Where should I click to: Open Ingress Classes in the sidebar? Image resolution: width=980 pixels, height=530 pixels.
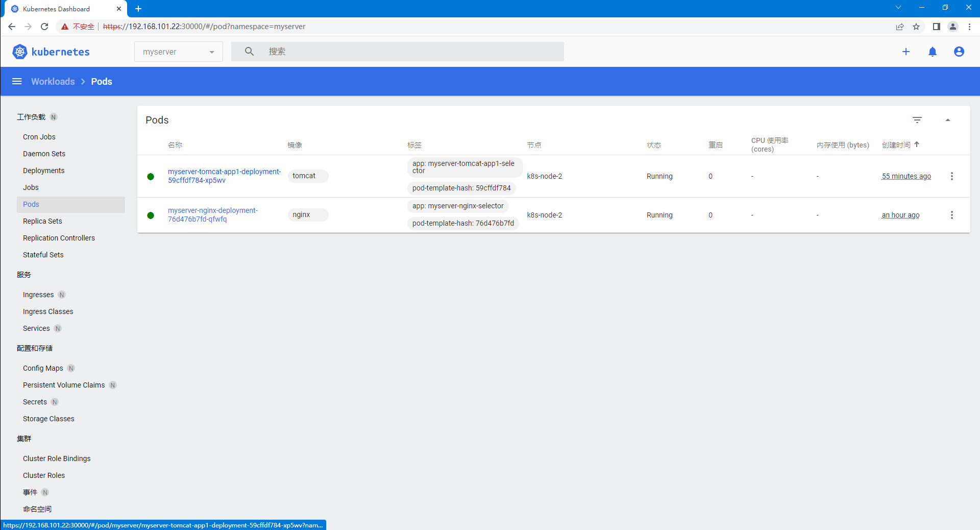tap(48, 311)
